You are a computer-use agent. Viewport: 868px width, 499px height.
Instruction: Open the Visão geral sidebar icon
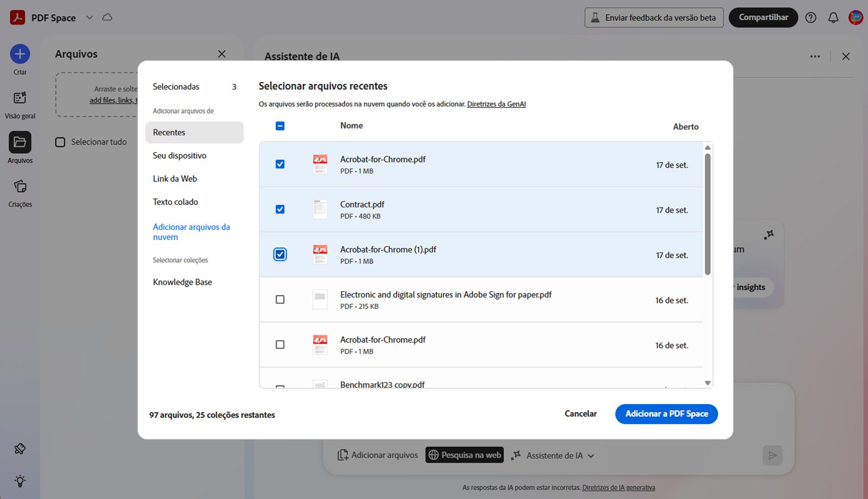(20, 98)
